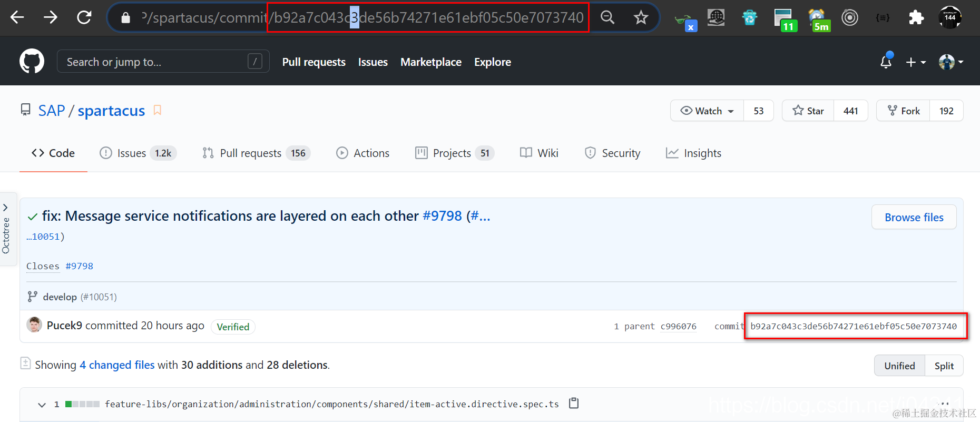Bookmark the page with the star icon
This screenshot has height=422, width=980.
641,17
